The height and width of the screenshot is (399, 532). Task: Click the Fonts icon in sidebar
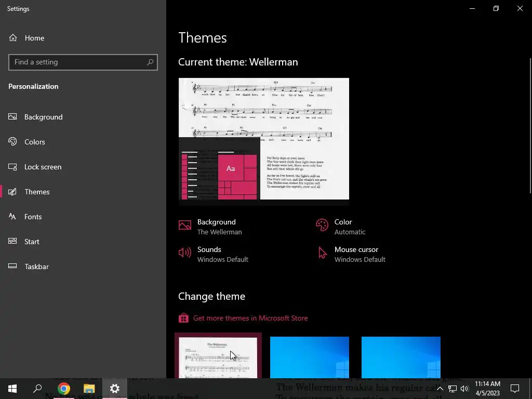click(12, 217)
